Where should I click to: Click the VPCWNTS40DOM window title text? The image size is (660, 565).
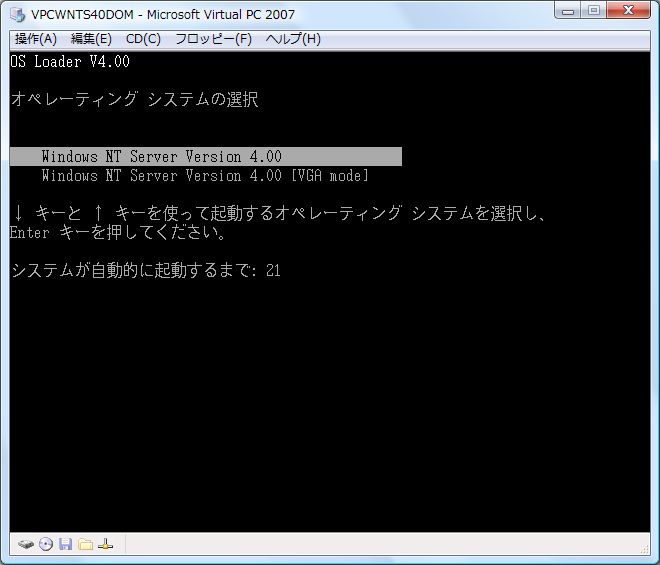click(x=163, y=15)
